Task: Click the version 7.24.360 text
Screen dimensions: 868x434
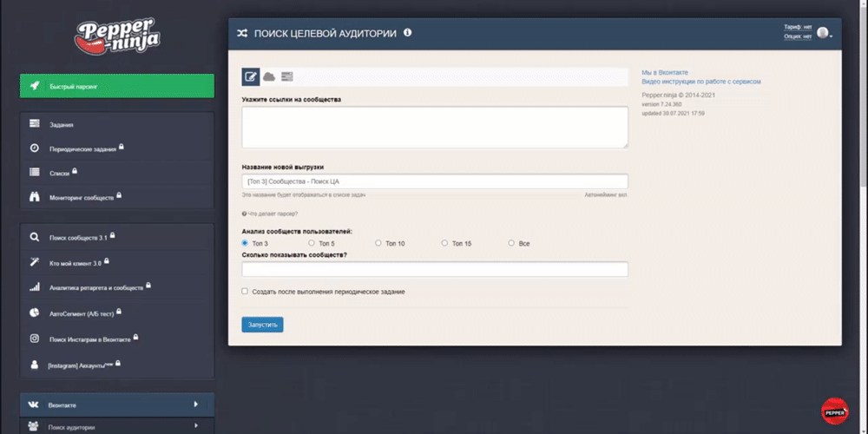Action: point(661,104)
